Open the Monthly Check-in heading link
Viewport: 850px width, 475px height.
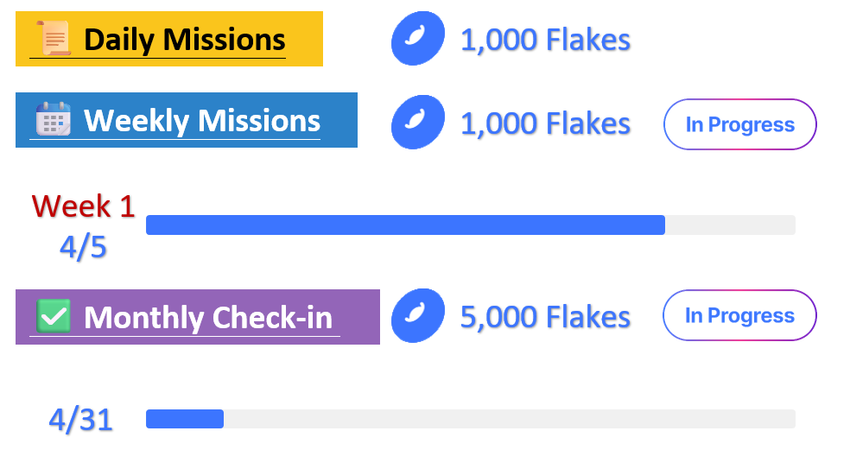(208, 318)
